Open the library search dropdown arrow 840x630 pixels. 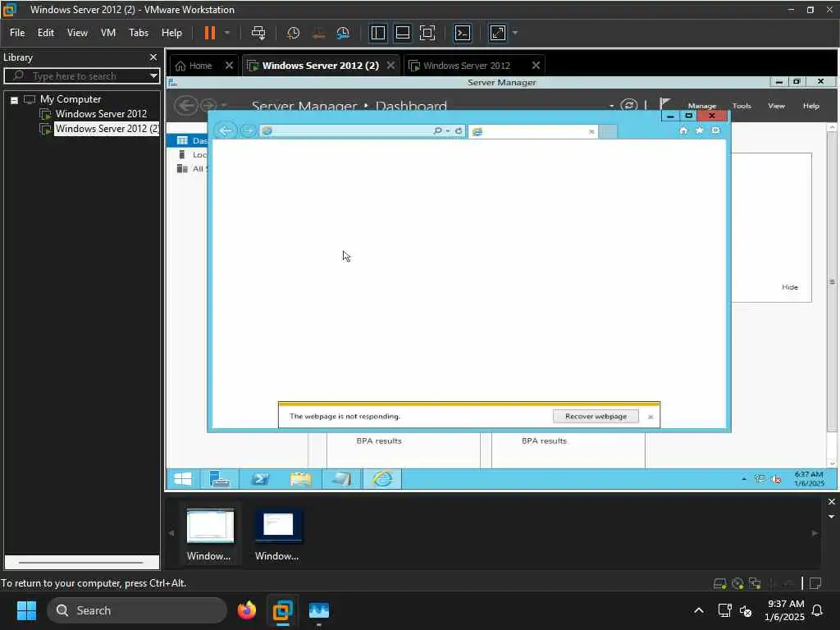153,76
